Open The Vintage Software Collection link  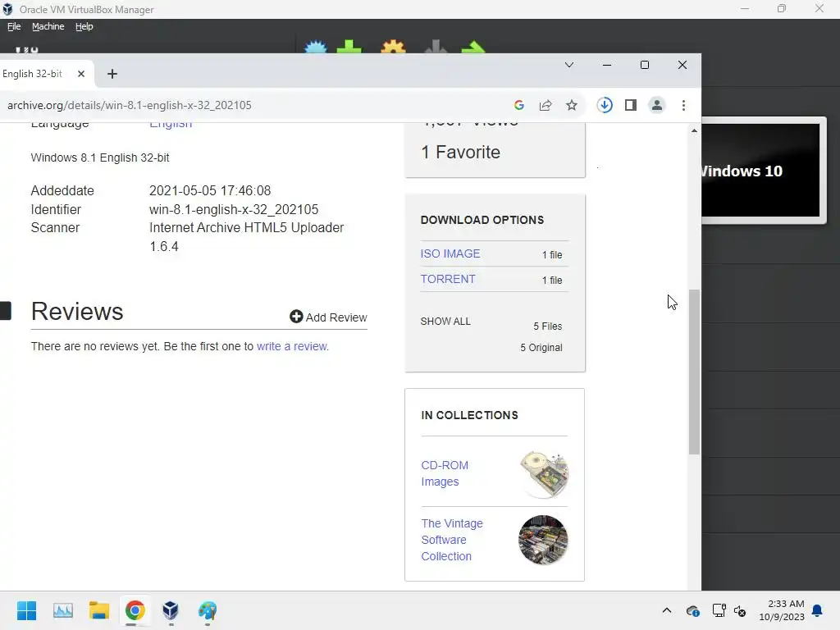click(452, 540)
